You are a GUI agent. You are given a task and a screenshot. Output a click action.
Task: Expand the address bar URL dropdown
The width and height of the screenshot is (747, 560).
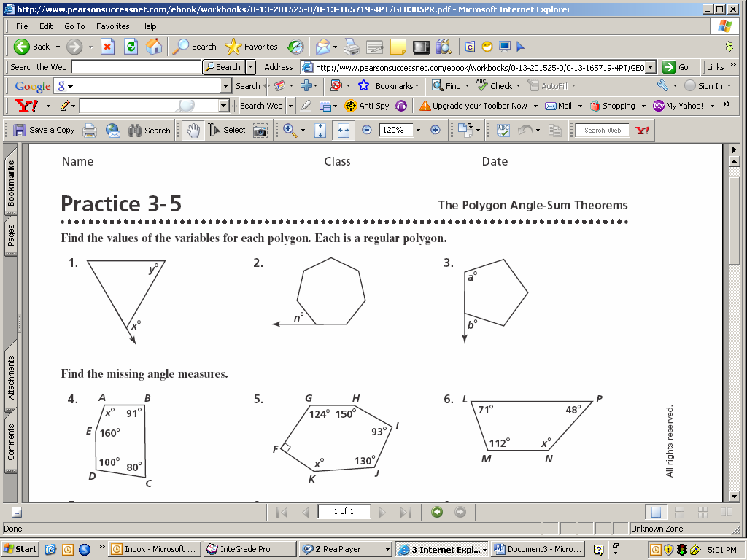pyautogui.click(x=650, y=67)
